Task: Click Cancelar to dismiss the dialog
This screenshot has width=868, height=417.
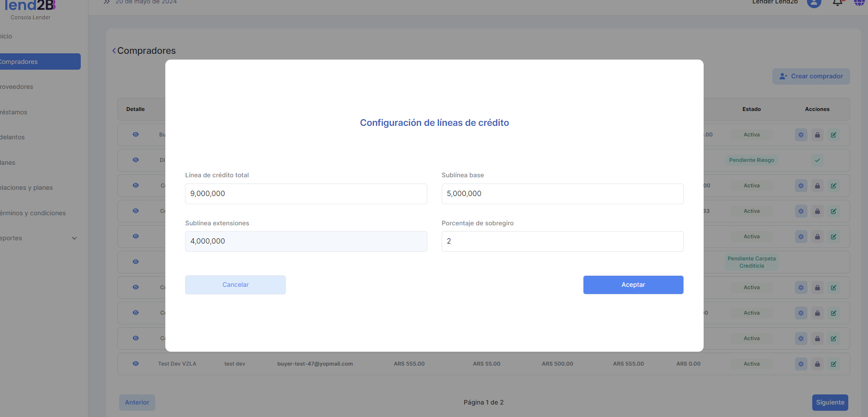Action: pyautogui.click(x=236, y=285)
